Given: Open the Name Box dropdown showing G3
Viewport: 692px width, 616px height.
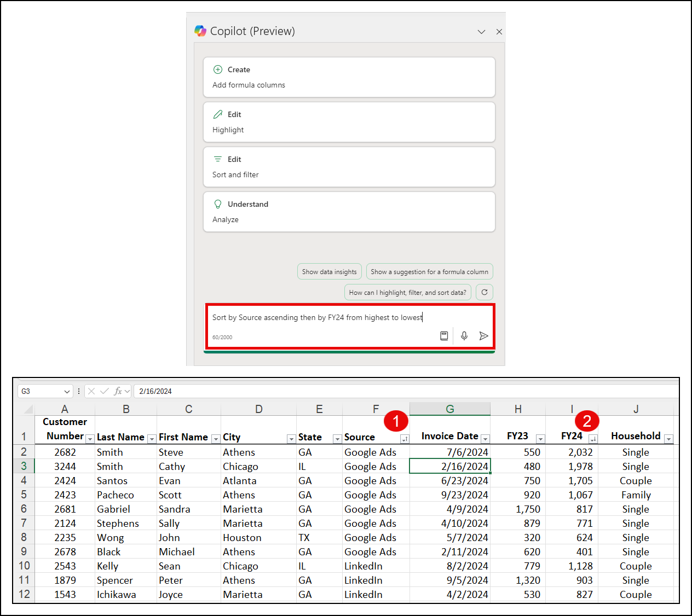Looking at the screenshot, I should click(x=67, y=391).
